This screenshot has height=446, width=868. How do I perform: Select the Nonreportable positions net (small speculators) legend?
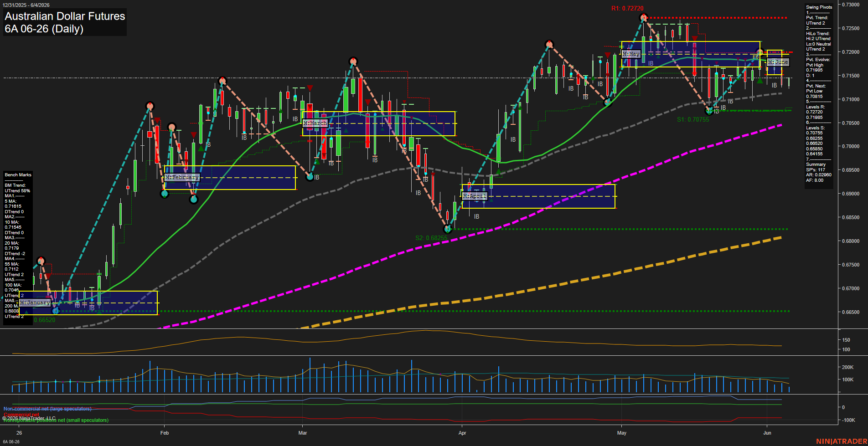(56, 420)
